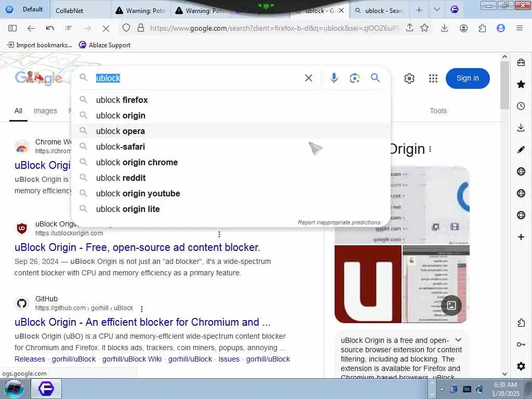532x399 pixels.
Task: Submit search with magnifier button
Action: pos(375,78)
